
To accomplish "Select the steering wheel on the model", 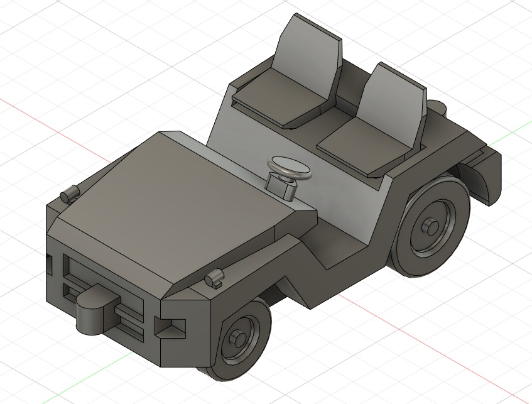I will point(289,167).
